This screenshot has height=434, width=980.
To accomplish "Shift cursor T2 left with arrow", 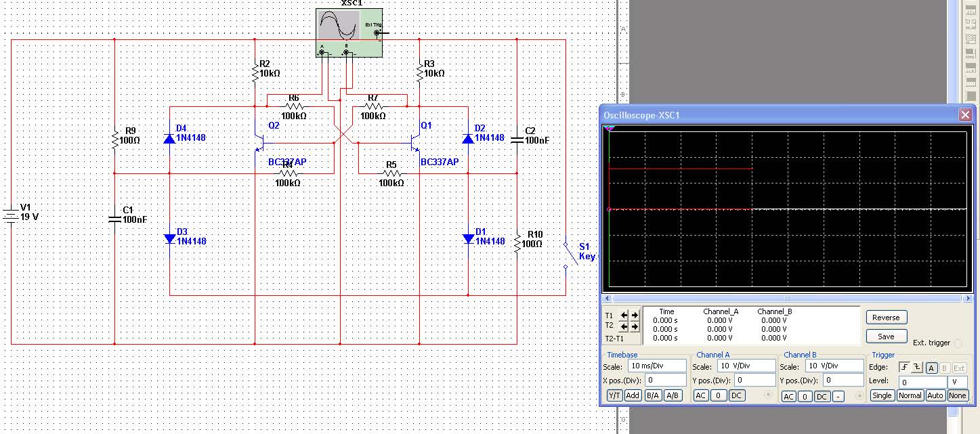I will pos(625,326).
